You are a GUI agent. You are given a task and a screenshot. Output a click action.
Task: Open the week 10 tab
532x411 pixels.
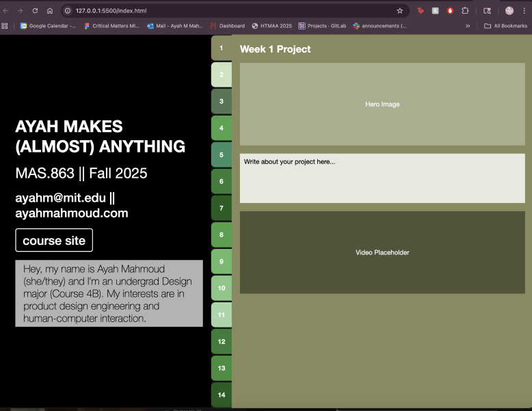tap(222, 288)
